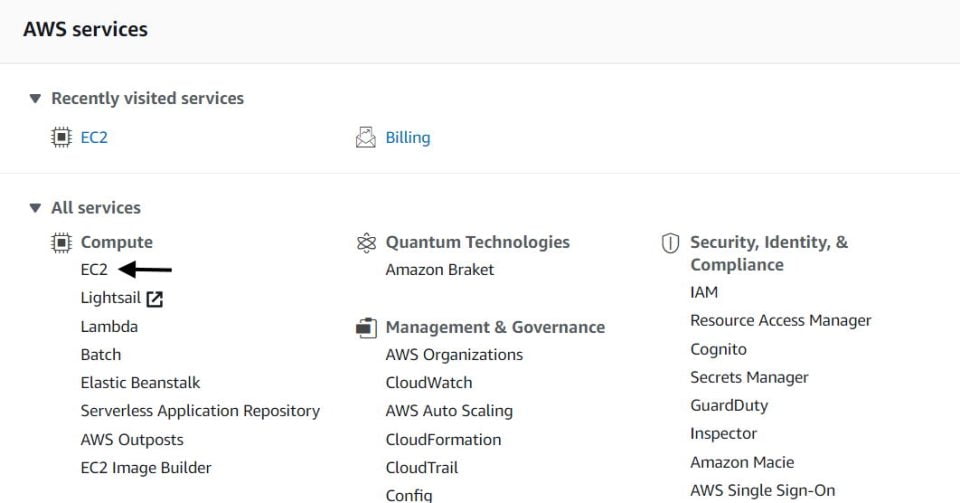Click the Billing envelope icon

pos(366,137)
